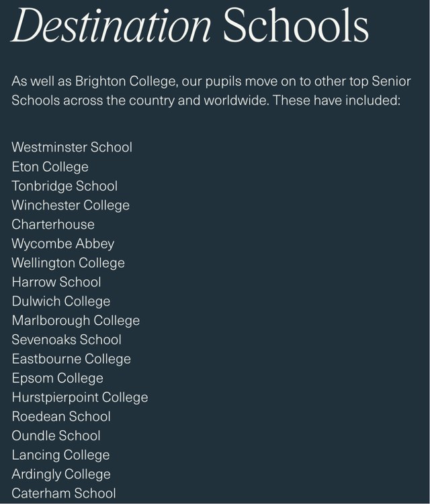The height and width of the screenshot is (504, 430).
Task: Click Winchester College in the list
Action: pos(71,205)
